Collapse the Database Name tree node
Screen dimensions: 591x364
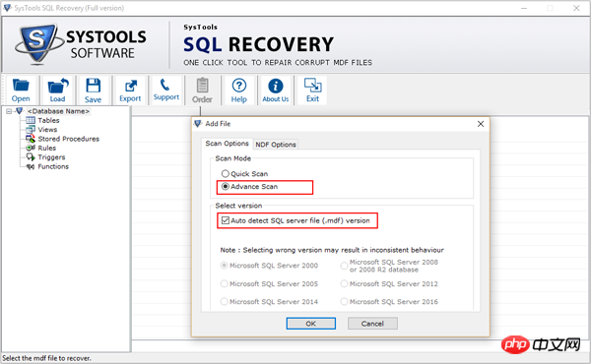click(9, 111)
